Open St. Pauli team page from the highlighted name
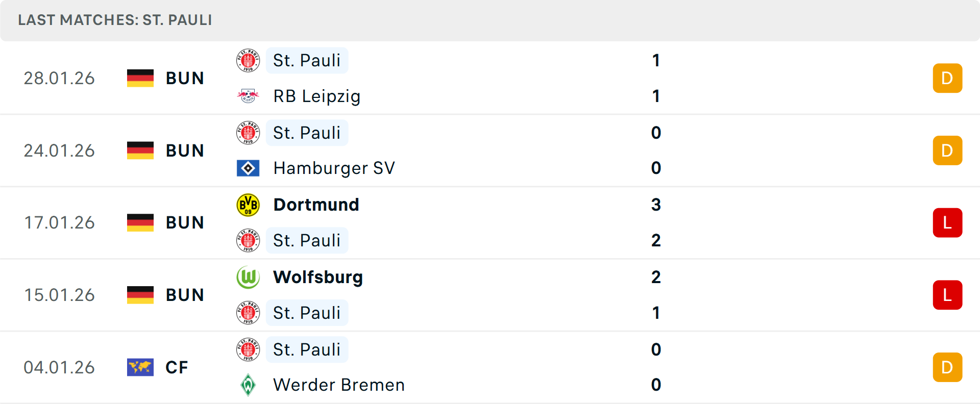The width and height of the screenshot is (980, 404). (307, 60)
